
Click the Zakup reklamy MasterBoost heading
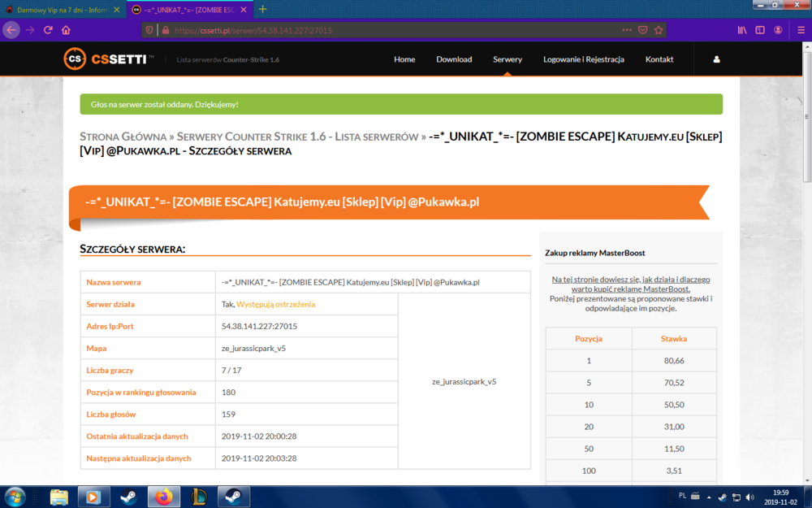(x=595, y=253)
